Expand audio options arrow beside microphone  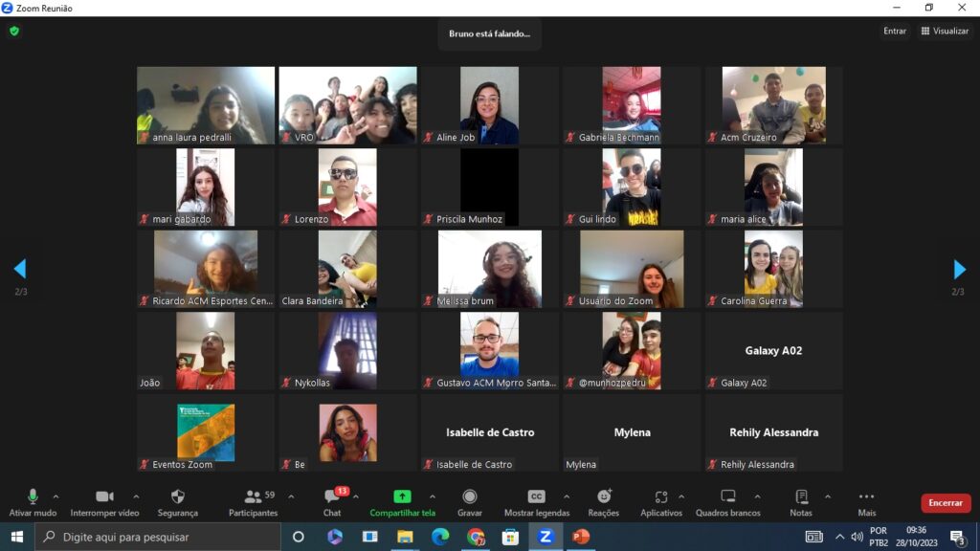coord(56,496)
